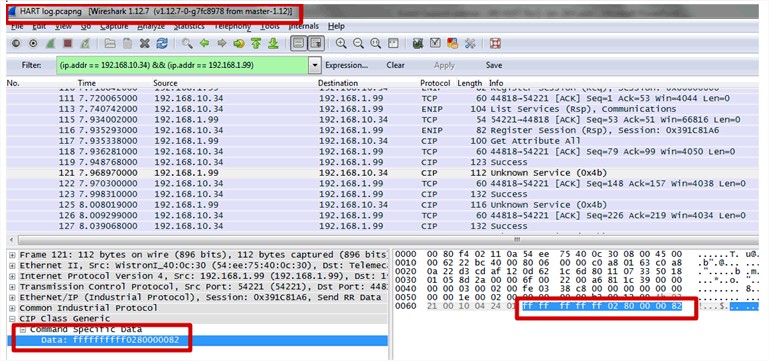Open preferences (wrench and screwdriver icon)
Viewport: 769px width, 361px height.
click(x=470, y=44)
